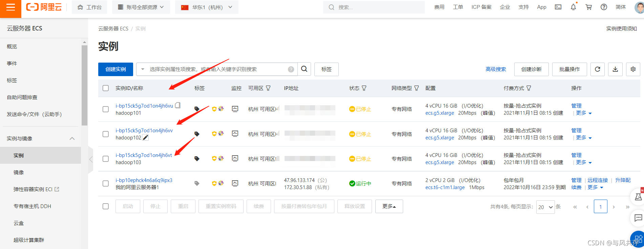Open the user avatar menu
644x249 pixels.
(x=639, y=7)
